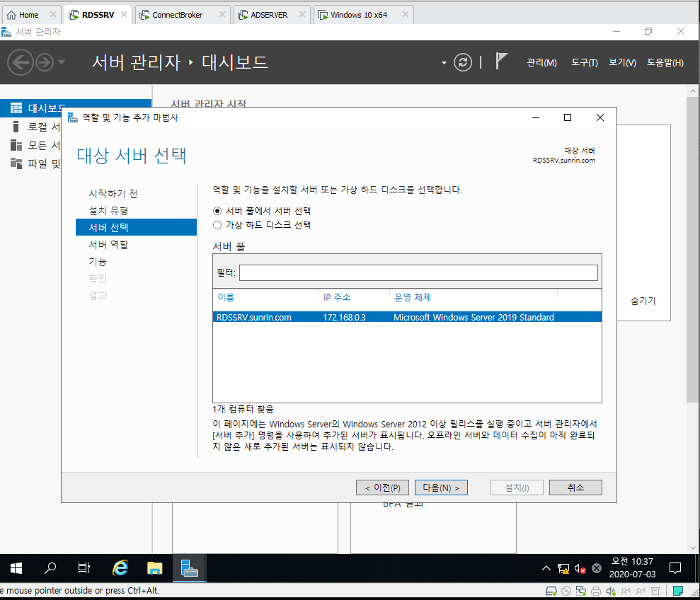Click the VMware CD/DVD status icon

[566, 592]
